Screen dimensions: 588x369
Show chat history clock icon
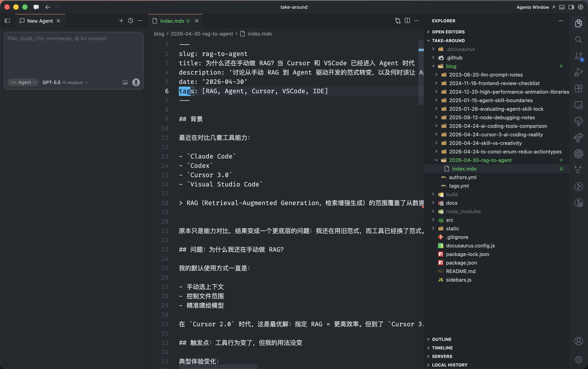131,21
